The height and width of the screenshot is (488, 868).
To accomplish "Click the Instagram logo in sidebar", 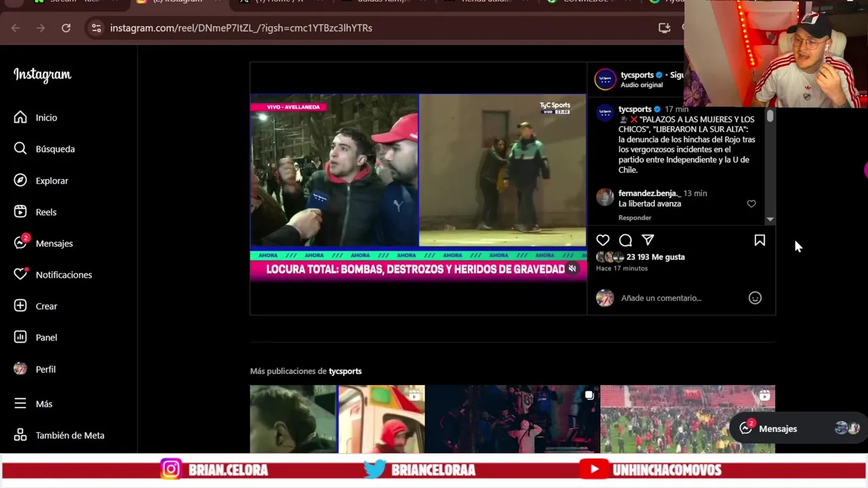I will (x=42, y=75).
